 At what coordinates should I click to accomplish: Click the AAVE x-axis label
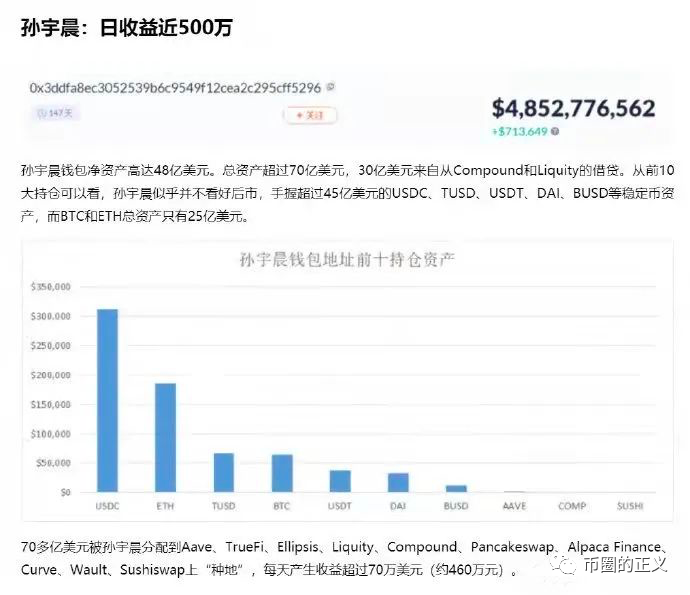coord(514,506)
